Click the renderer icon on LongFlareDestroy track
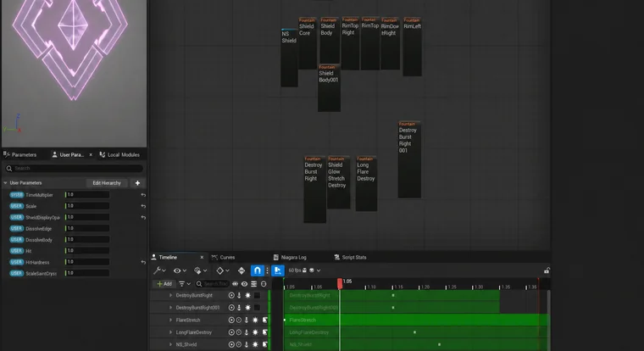 pos(265,332)
